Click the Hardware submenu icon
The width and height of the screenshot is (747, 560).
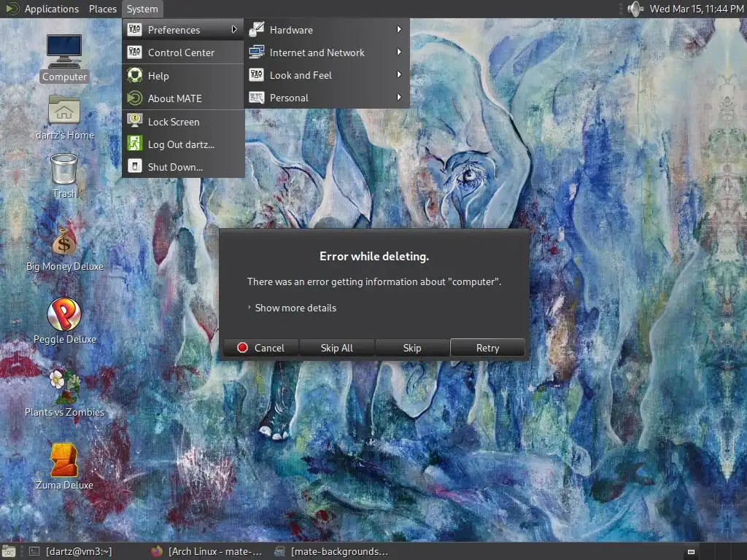click(256, 29)
